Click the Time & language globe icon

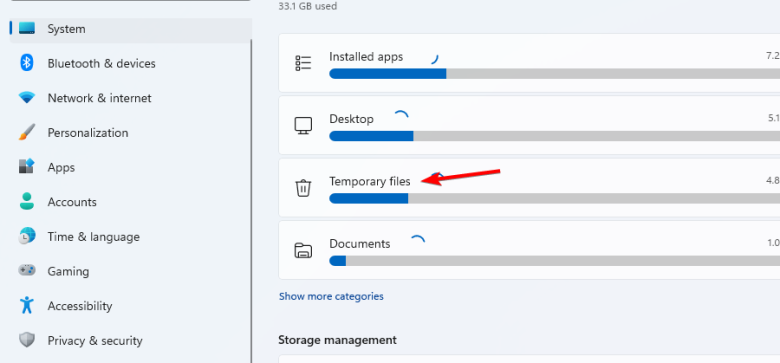(x=27, y=236)
